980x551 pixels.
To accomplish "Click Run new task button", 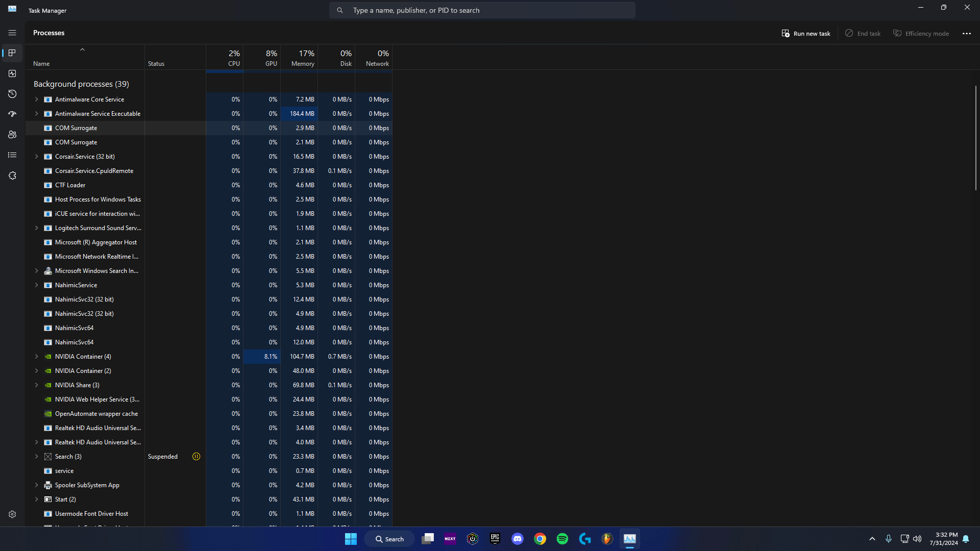I will (806, 33).
